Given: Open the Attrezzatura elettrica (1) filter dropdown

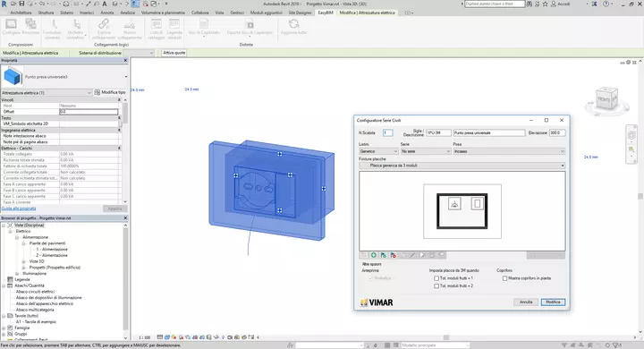Looking at the screenshot, I should tap(46, 93).
